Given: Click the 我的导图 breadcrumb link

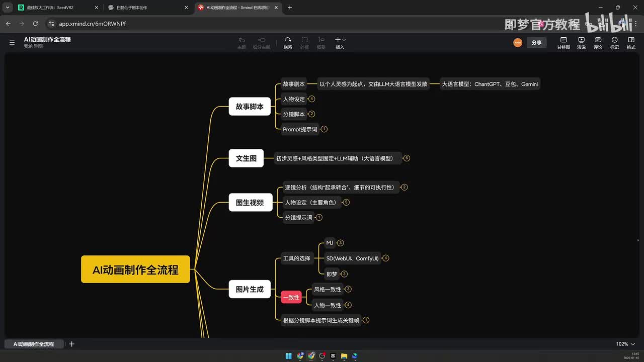Looking at the screenshot, I should (x=33, y=46).
